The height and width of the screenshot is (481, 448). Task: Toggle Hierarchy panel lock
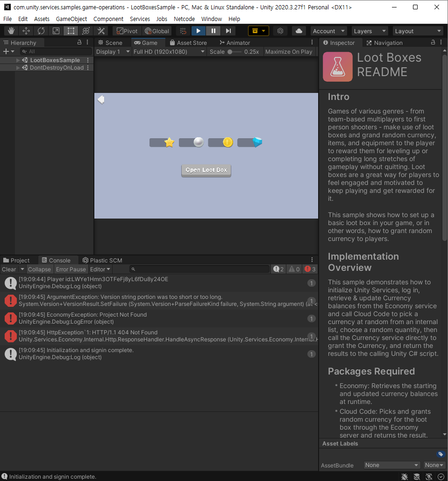pos(79,42)
